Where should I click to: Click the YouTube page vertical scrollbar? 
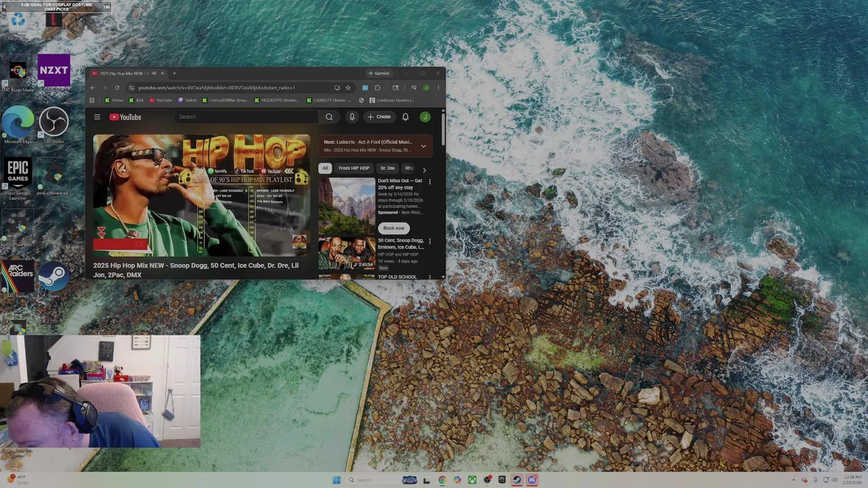click(x=443, y=129)
